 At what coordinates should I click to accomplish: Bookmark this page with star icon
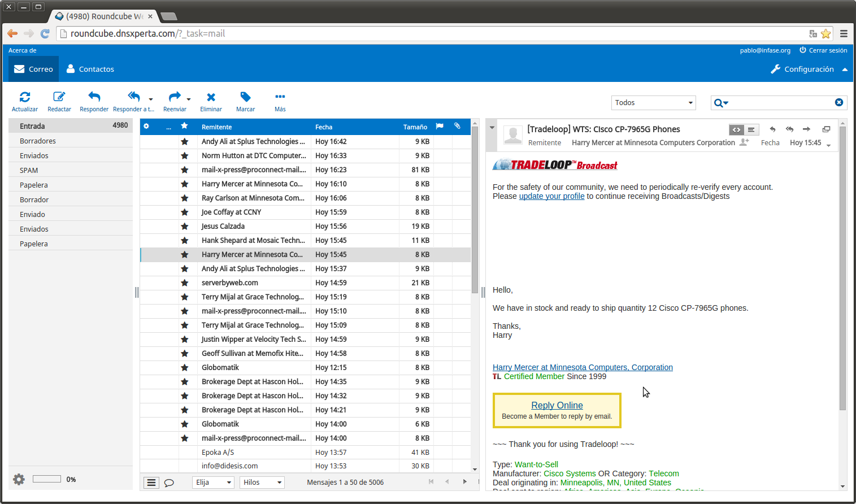825,34
